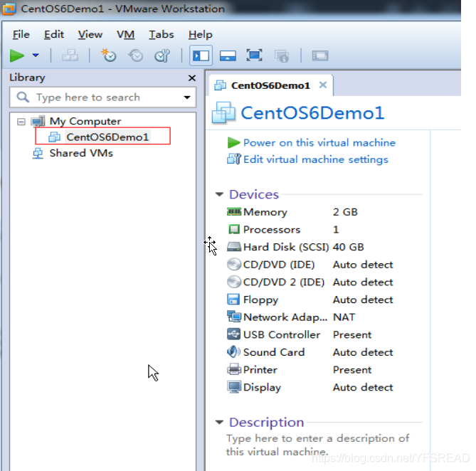Click the Hard Disk value 40 GB
This screenshot has width=476, height=471.
point(348,247)
